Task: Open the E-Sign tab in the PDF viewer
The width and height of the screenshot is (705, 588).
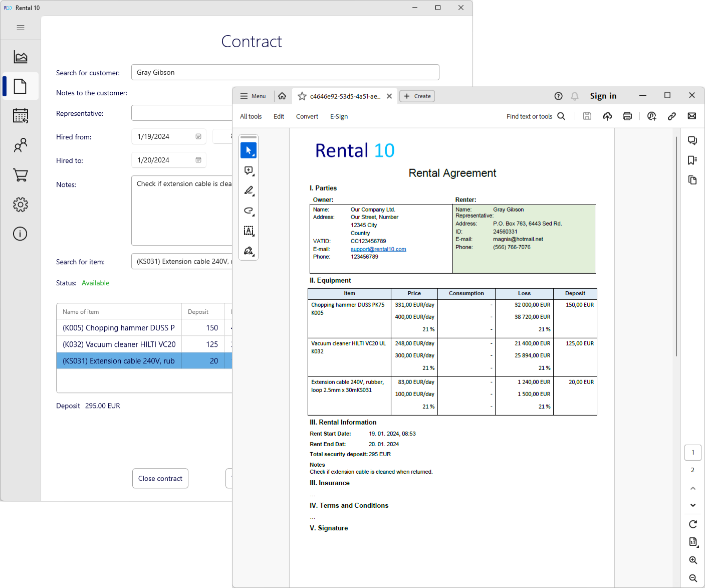Action: 339,116
